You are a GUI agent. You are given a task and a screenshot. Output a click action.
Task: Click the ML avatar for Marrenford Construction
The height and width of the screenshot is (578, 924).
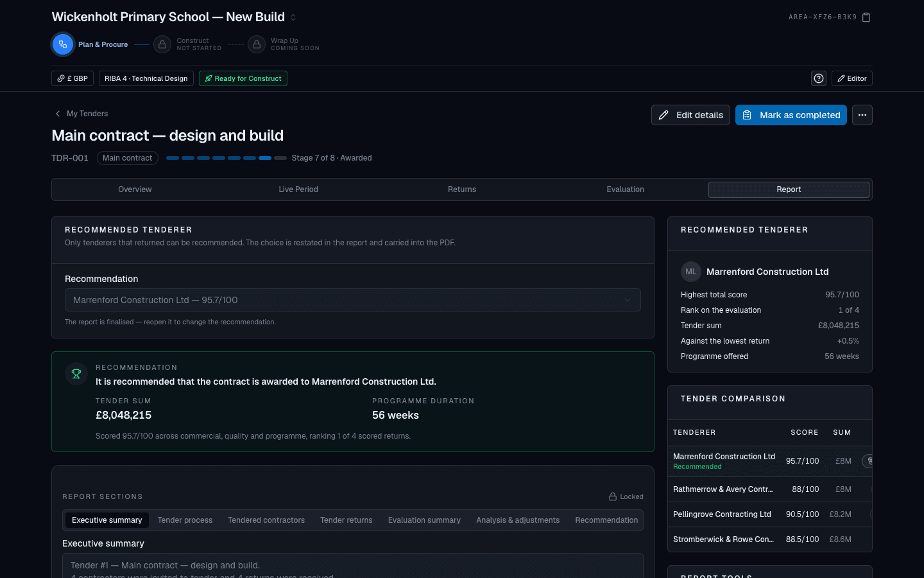pyautogui.click(x=691, y=272)
